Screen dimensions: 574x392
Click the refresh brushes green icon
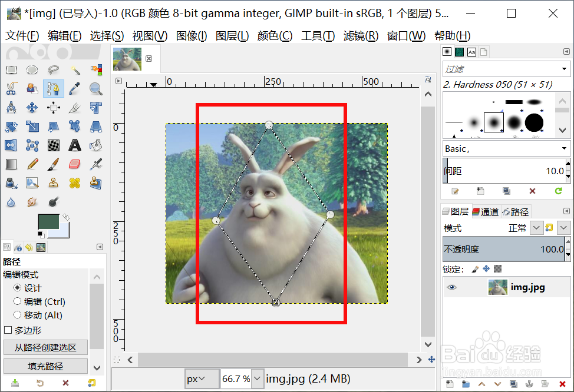558,191
